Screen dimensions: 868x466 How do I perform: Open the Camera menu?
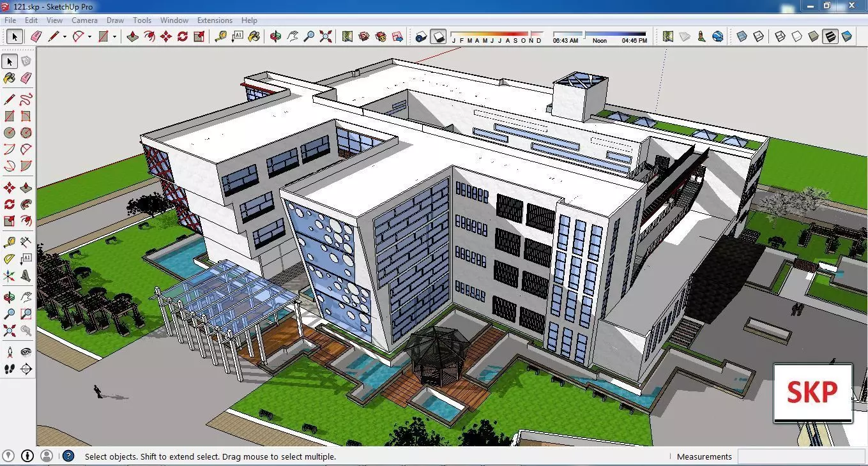coord(84,20)
